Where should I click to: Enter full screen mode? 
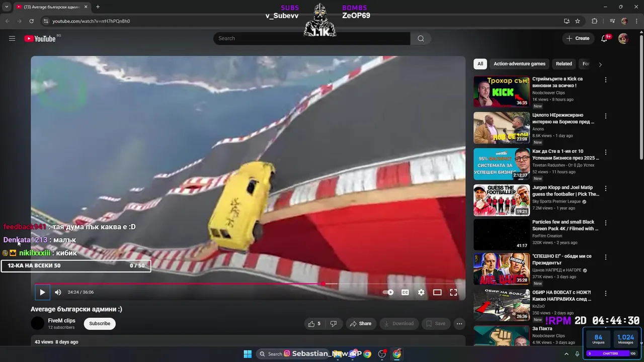pos(453,292)
